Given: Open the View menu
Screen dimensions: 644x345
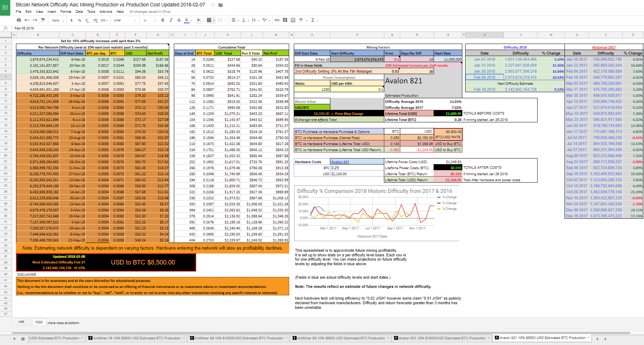Looking at the screenshot, I should coord(39,12).
